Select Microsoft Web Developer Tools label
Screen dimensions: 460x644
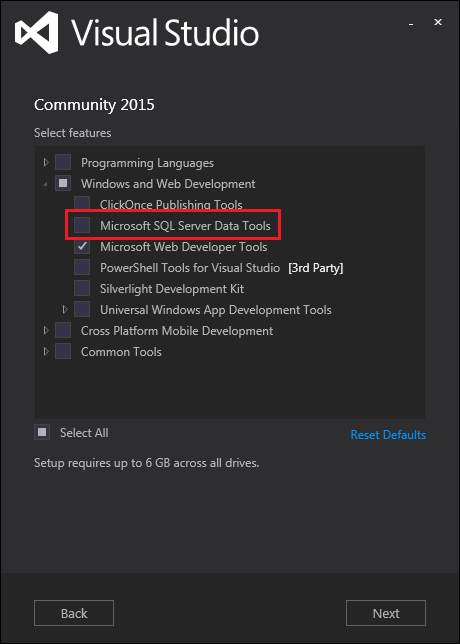[x=184, y=247]
